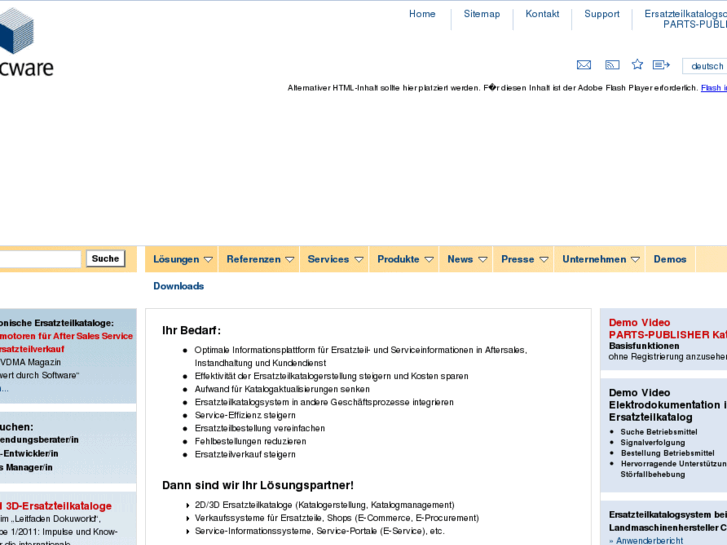The width and height of the screenshot is (727, 545).
Task: Expand the Lösungen menu arrow
Action: pos(208,260)
